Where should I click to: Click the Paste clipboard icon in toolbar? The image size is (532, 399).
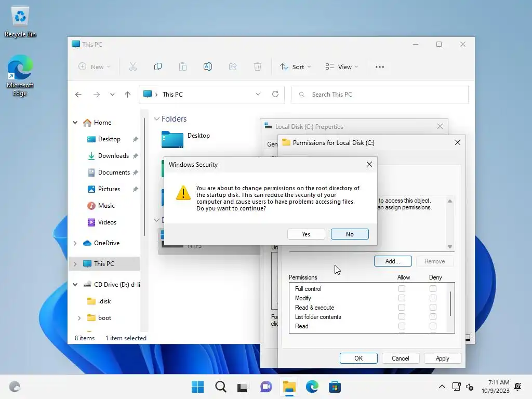[183, 67]
